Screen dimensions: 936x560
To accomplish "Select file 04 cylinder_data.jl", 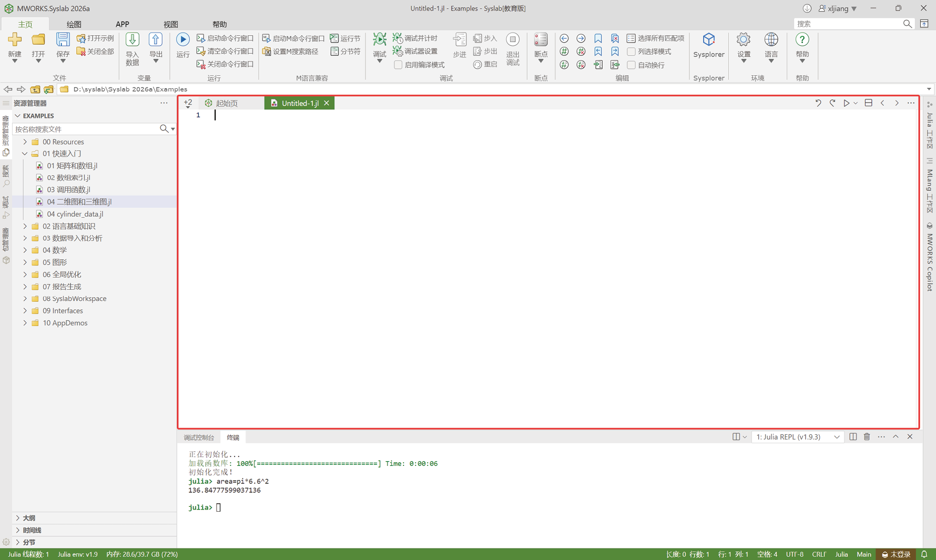I will (x=75, y=214).
